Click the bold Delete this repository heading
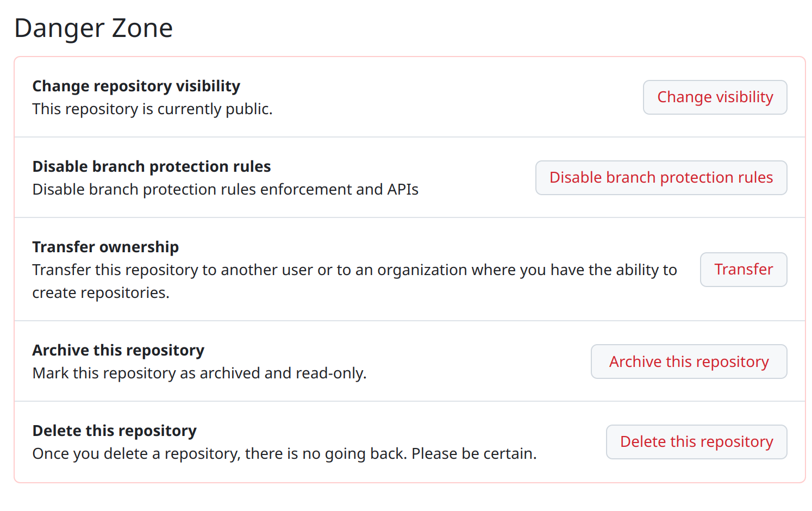 pyautogui.click(x=114, y=431)
